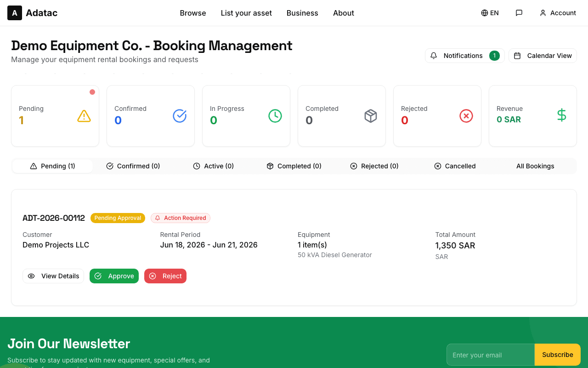Approve the Demo Projects LLC booking

114,276
